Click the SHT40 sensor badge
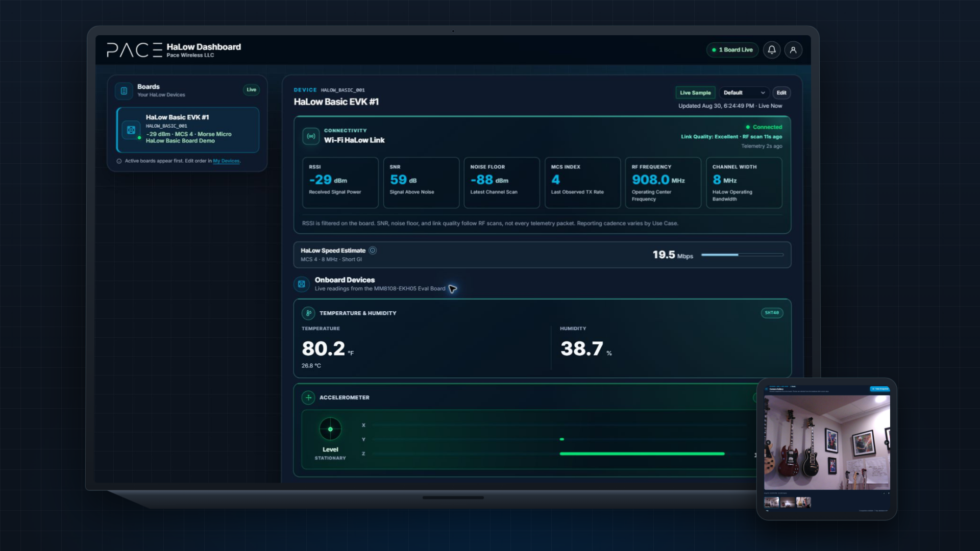 (772, 313)
